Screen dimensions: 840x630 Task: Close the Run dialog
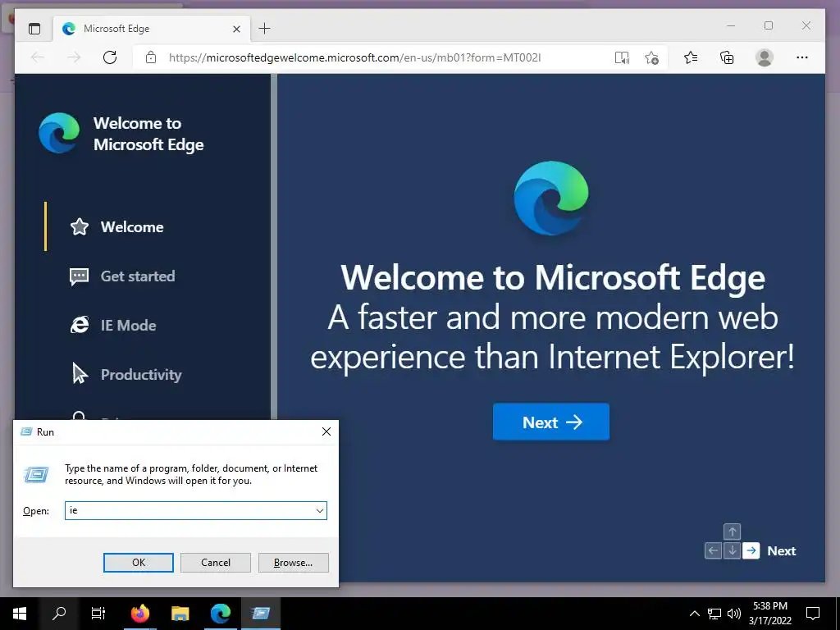(x=326, y=431)
